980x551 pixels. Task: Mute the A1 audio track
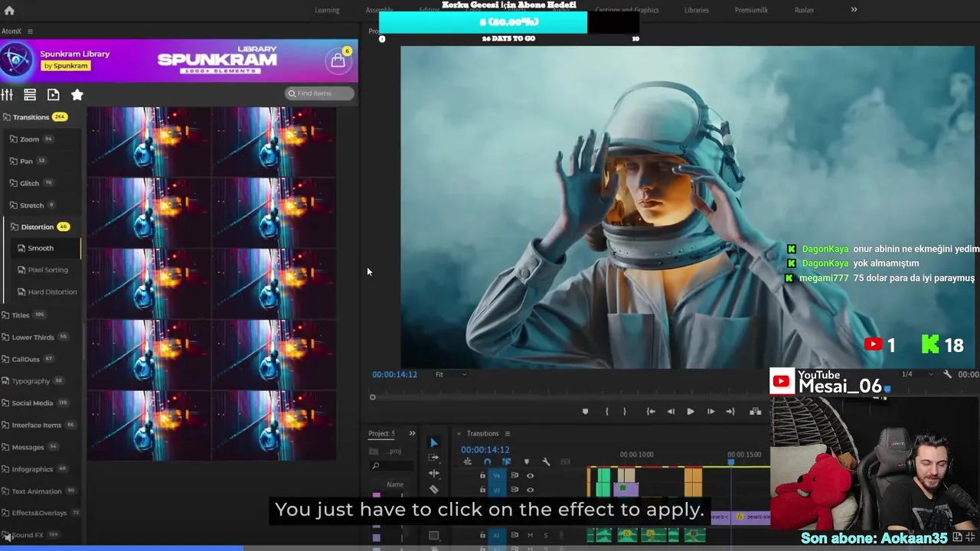click(x=530, y=535)
